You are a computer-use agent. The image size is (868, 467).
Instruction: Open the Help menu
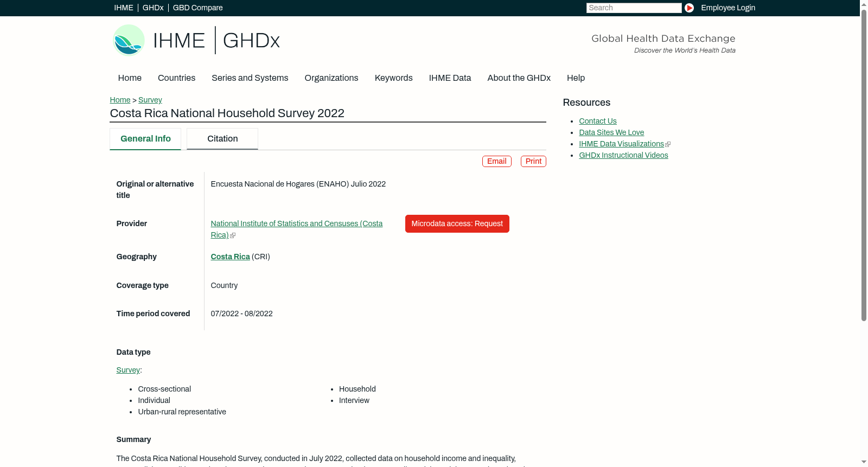(576, 78)
